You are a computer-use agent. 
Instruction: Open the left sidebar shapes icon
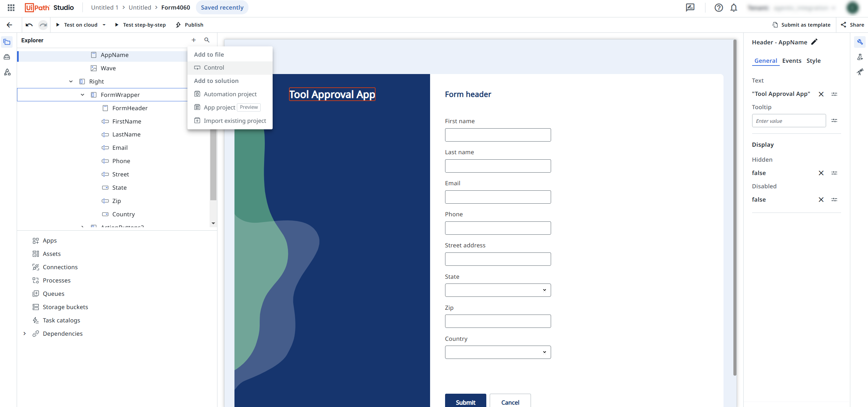click(x=7, y=72)
